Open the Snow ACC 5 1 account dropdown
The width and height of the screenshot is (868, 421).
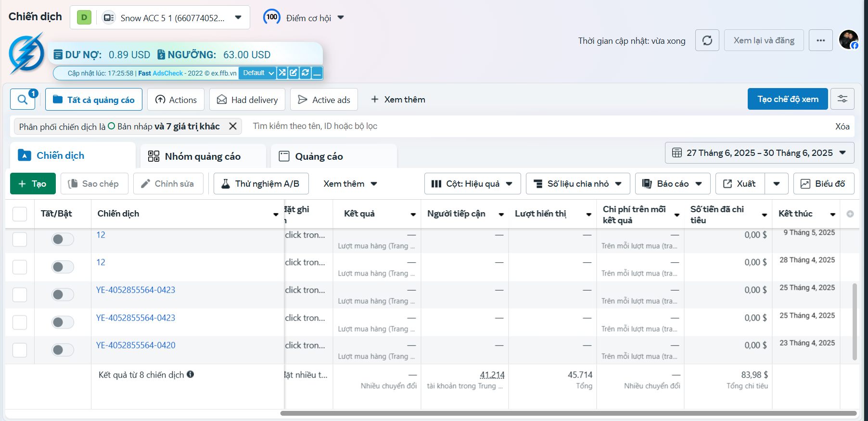pyautogui.click(x=160, y=18)
